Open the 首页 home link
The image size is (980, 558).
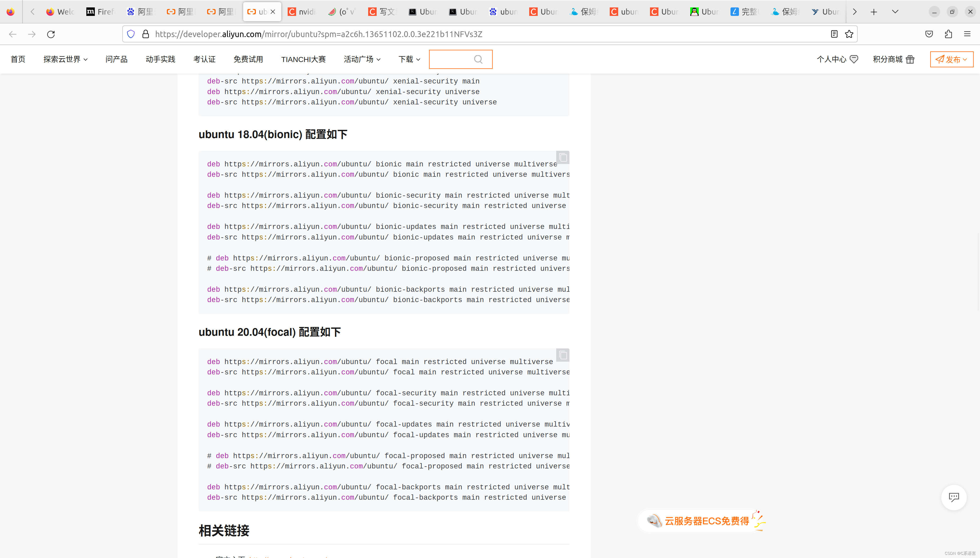[x=18, y=59]
